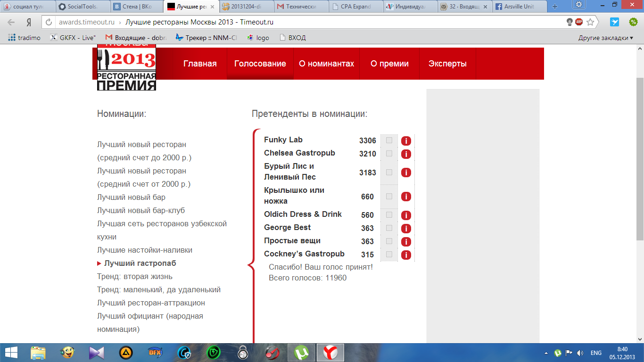Open 'Трекер :: NNM-Cl' bookmark
Image resolution: width=644 pixels, height=362 pixels.
[x=206, y=38]
